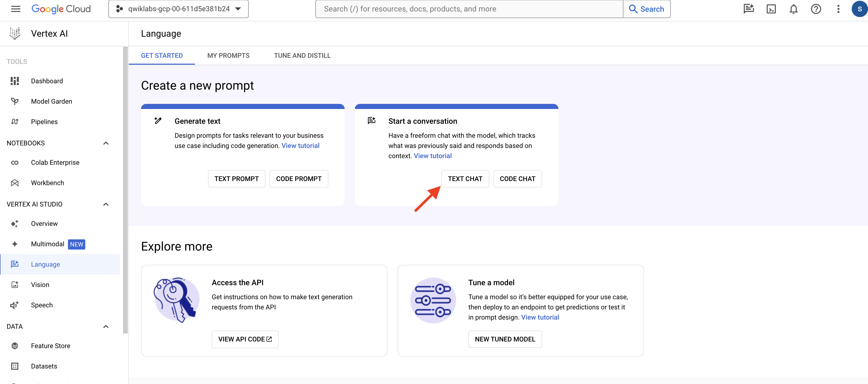Click the TEXT CHAT button
Screen dimensions: 868x384
(x=465, y=179)
